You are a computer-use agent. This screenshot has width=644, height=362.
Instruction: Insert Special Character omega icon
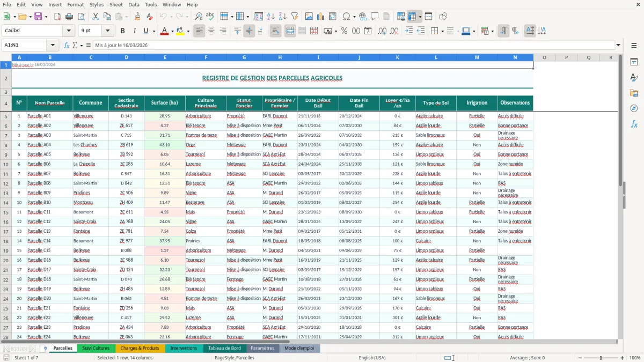tap(346, 17)
